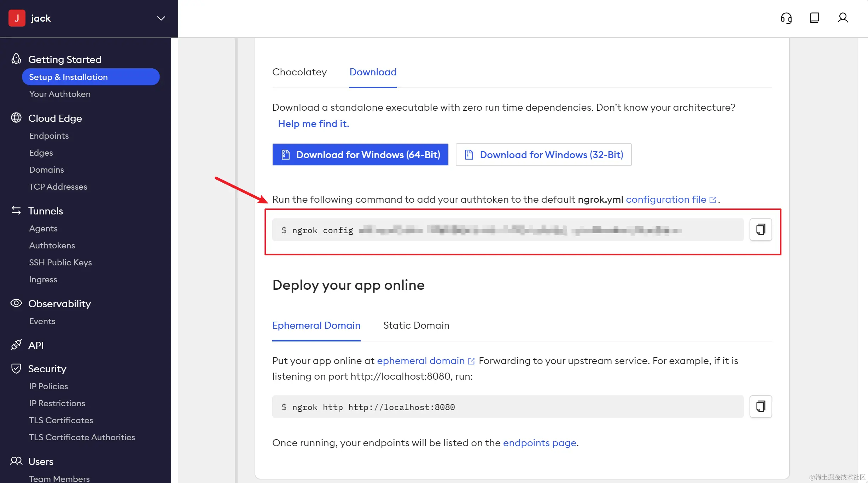Download for Windows 64-Bit
This screenshot has width=868, height=483.
tap(360, 155)
